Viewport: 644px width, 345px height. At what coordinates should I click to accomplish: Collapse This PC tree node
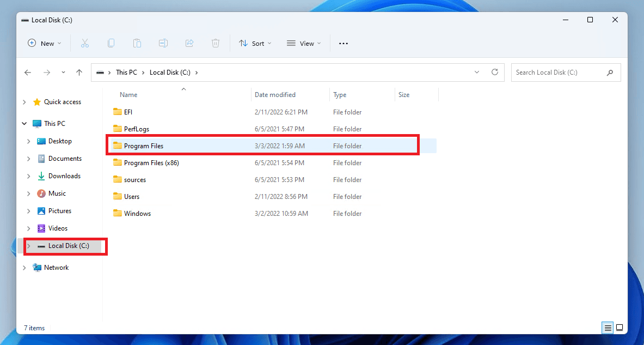coord(24,123)
